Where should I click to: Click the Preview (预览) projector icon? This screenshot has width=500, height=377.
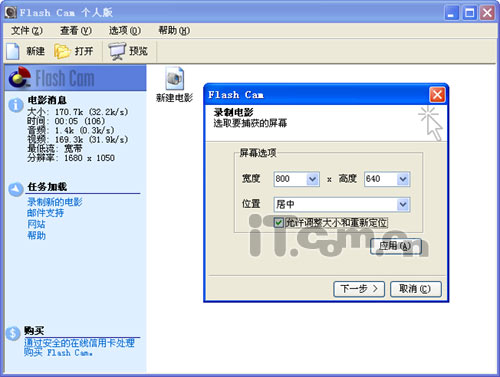pos(117,51)
